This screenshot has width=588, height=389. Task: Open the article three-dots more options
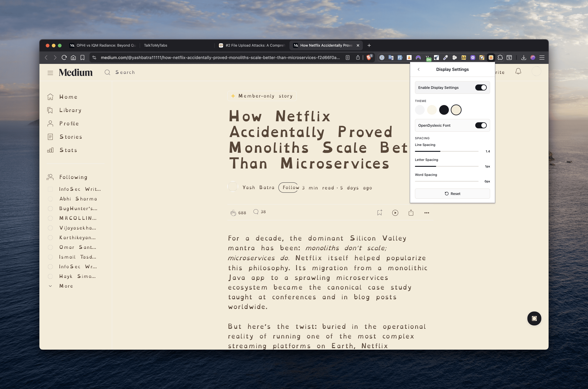click(427, 213)
